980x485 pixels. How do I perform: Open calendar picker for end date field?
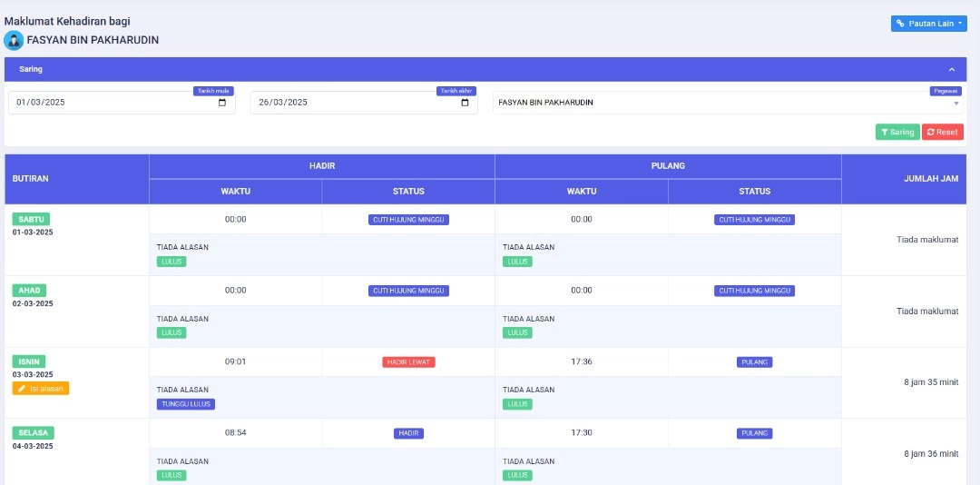point(465,103)
